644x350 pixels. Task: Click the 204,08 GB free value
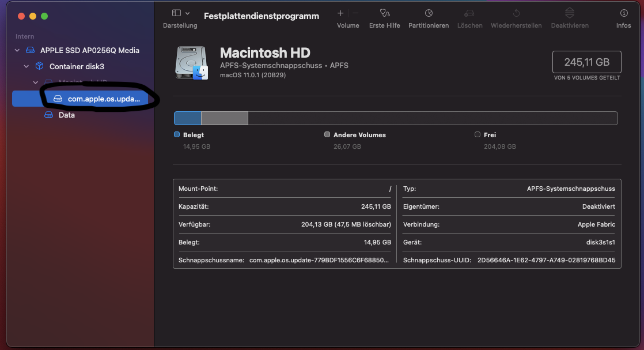[x=500, y=146]
